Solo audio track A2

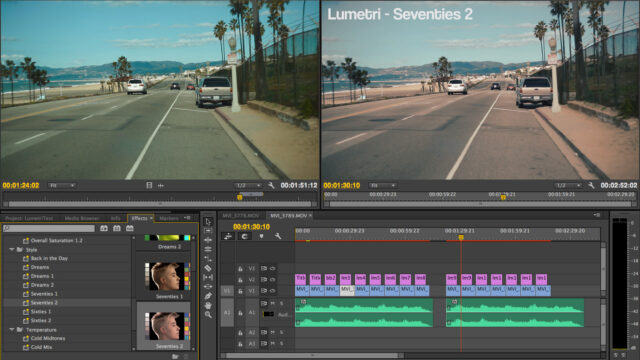[x=282, y=333]
